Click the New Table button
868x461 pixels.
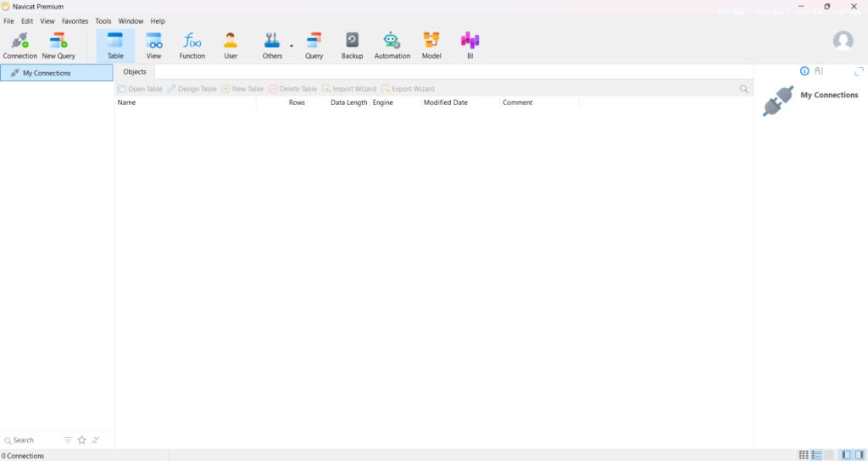pos(242,88)
